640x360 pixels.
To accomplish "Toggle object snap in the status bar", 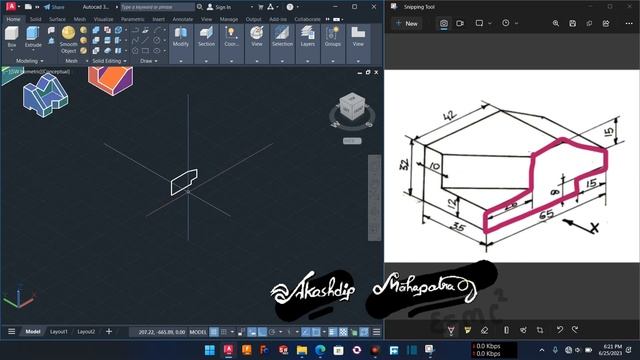I will (316, 332).
